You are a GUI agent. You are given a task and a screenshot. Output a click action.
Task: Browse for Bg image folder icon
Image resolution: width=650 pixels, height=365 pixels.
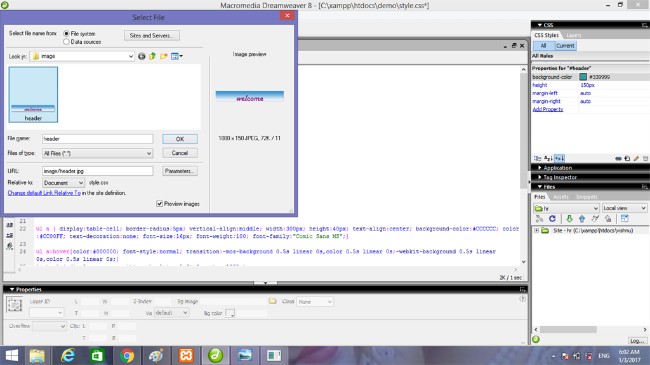point(272,301)
